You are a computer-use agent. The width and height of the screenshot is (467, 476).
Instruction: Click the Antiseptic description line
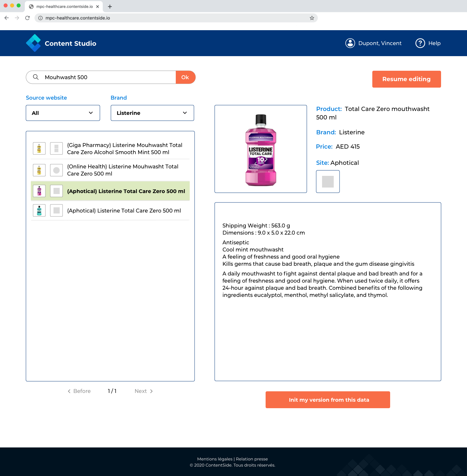pos(236,242)
